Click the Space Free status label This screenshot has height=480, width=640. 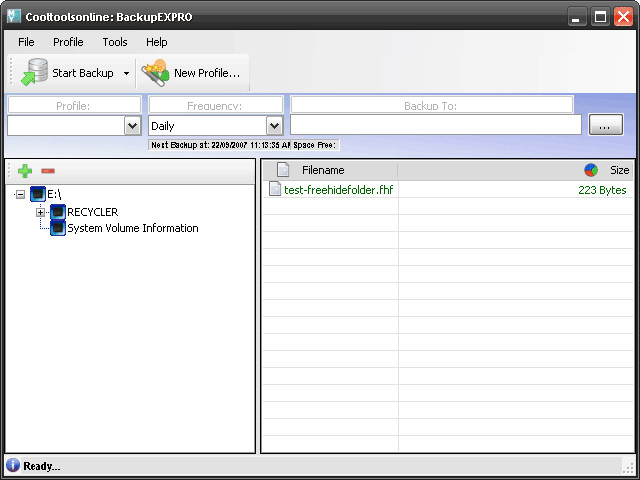(314, 145)
